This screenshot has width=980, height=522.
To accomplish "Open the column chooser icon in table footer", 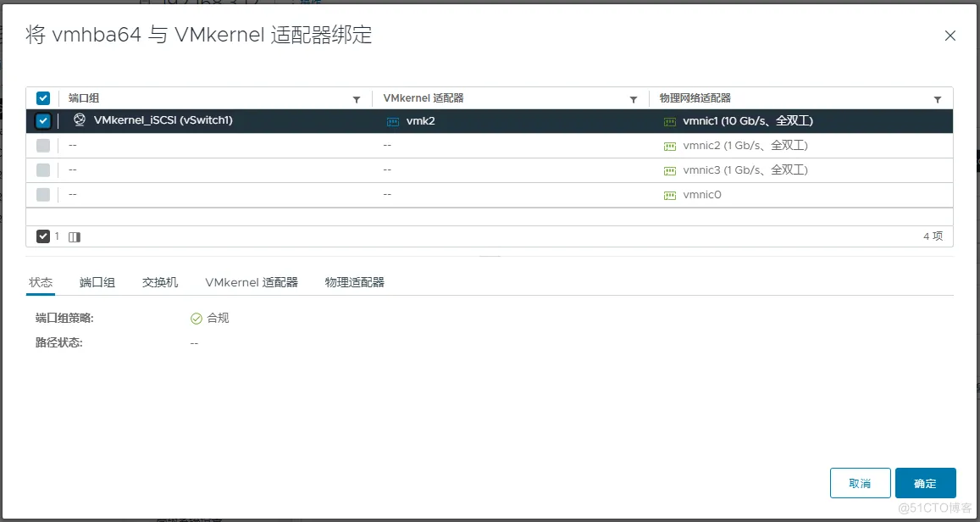I will [75, 237].
